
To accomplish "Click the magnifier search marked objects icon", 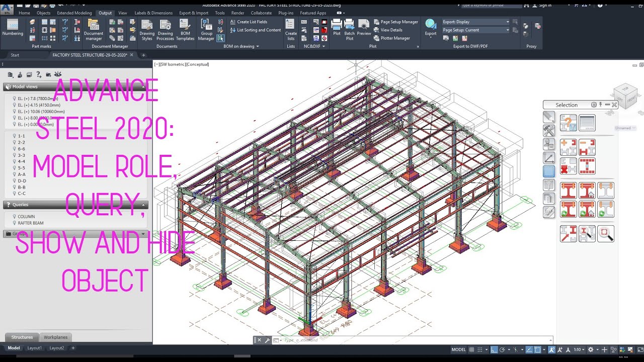I will [x=587, y=233].
